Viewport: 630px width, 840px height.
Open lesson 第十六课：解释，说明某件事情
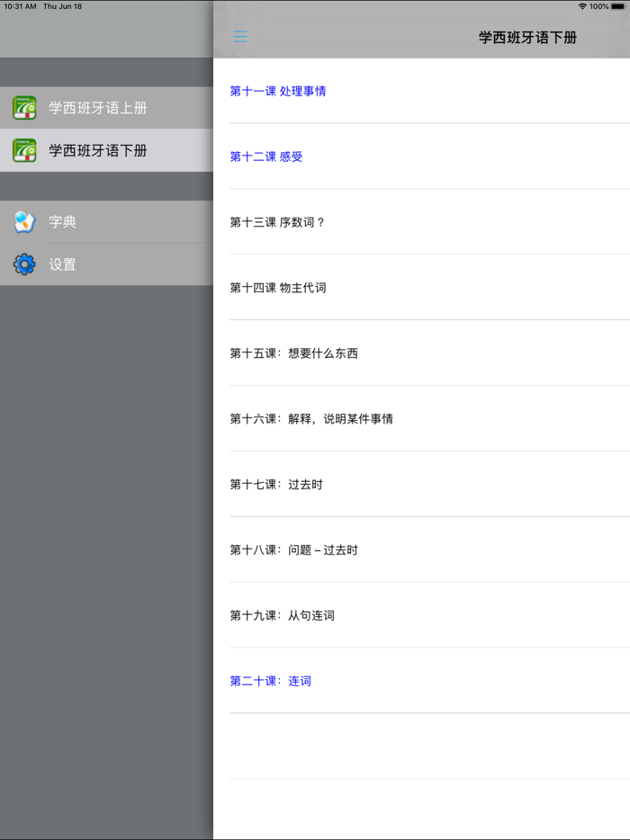[421, 419]
